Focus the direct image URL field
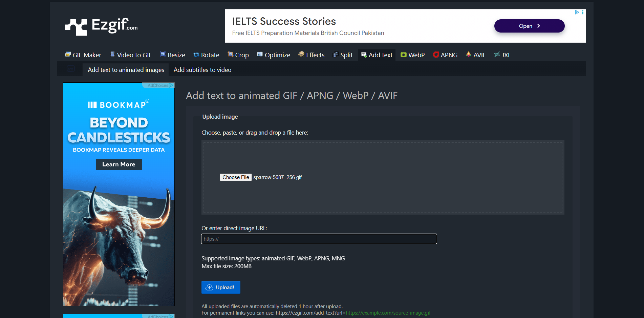 pos(319,239)
